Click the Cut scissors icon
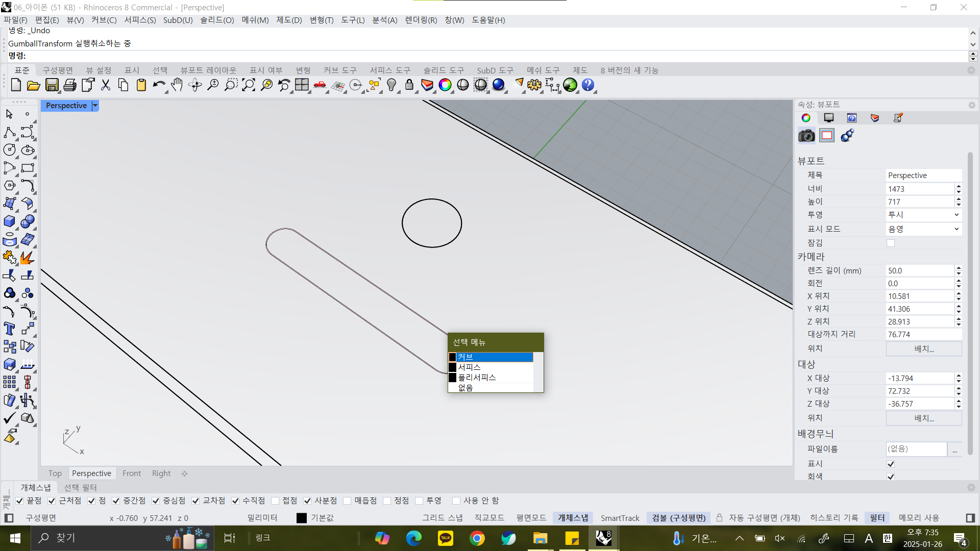The height and width of the screenshot is (551, 980). (106, 85)
